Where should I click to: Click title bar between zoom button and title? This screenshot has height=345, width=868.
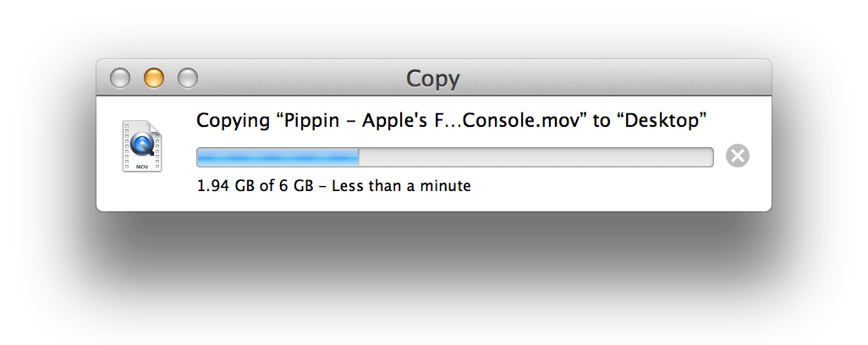click(296, 79)
